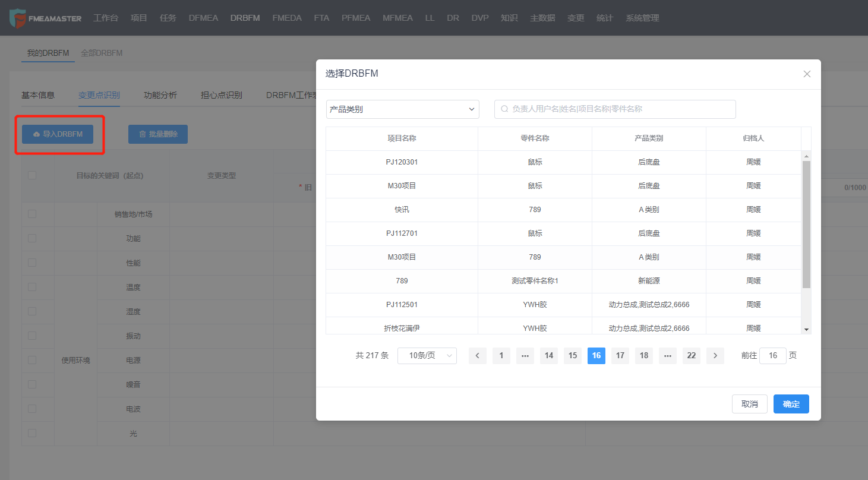The width and height of the screenshot is (868, 480).
Task: Click search magnifier icon in dialog
Action: click(x=504, y=109)
